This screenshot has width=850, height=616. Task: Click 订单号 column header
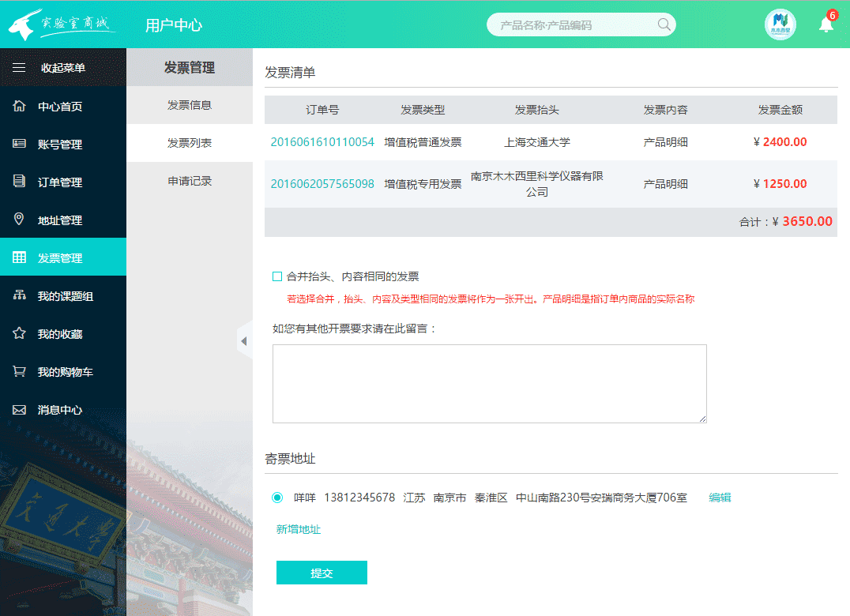[x=322, y=110]
